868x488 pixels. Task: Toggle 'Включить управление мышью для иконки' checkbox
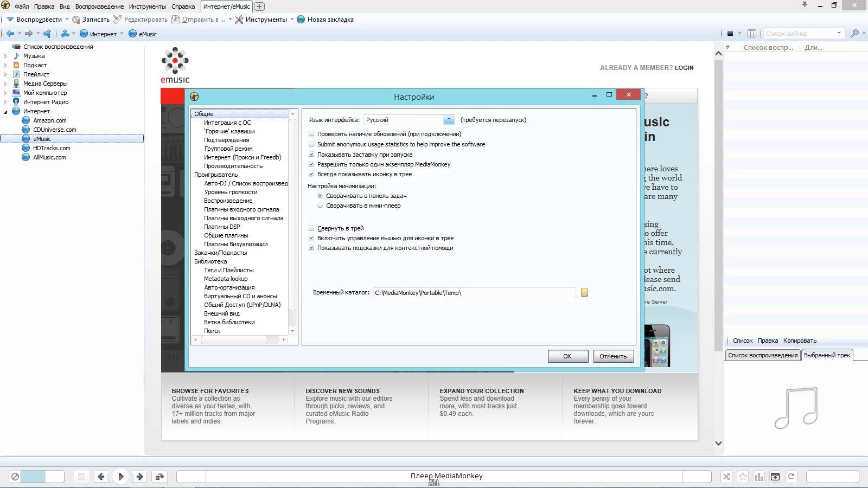tap(311, 238)
